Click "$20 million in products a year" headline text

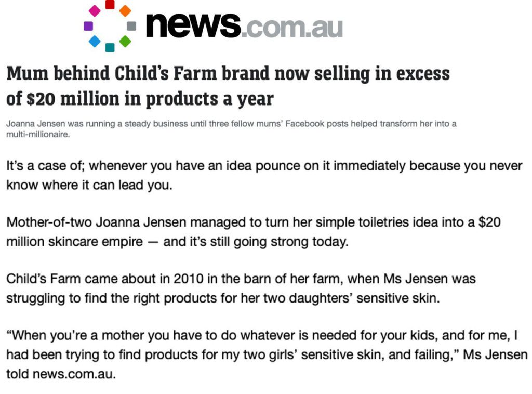[150, 99]
